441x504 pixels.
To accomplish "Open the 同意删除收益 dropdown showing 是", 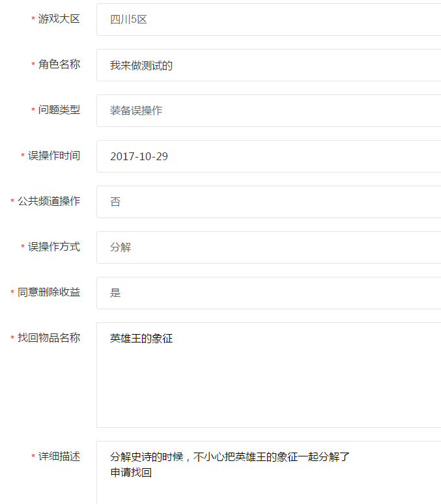I will (267, 293).
